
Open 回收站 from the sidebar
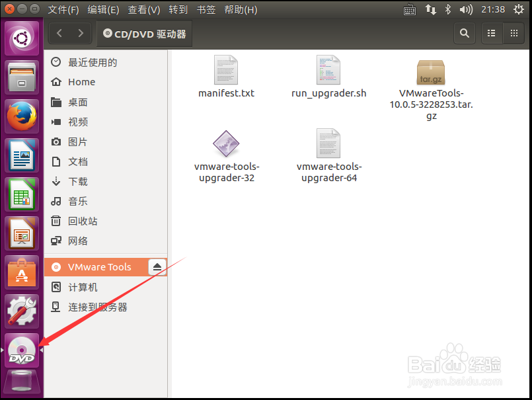click(83, 221)
